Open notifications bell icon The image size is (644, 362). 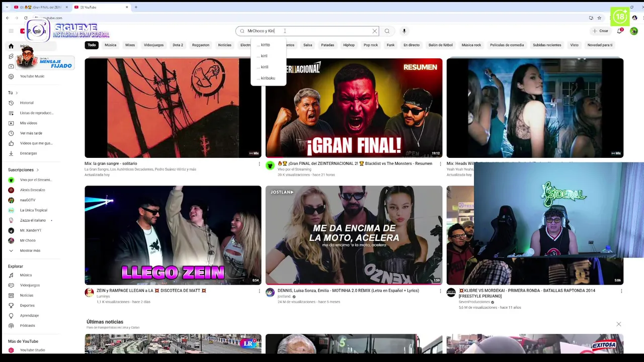click(x=620, y=31)
